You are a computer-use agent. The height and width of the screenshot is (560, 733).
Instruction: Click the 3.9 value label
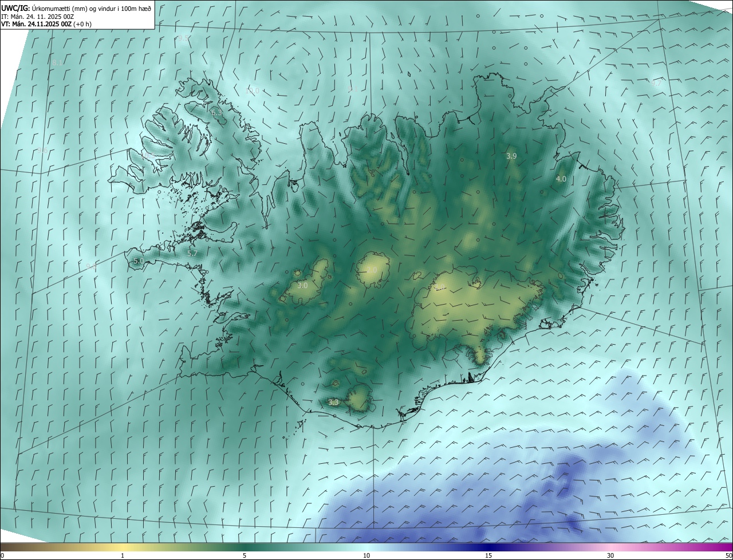pyautogui.click(x=512, y=156)
